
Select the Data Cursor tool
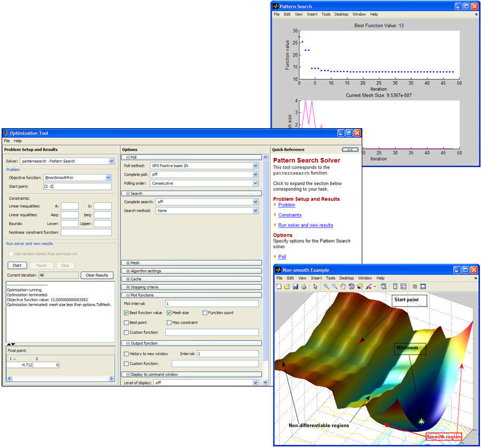360,286
